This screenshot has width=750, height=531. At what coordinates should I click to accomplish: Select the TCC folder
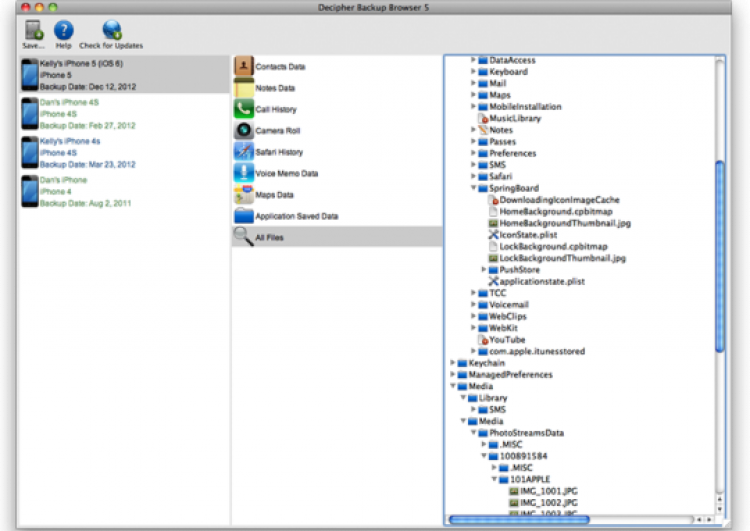(x=497, y=293)
